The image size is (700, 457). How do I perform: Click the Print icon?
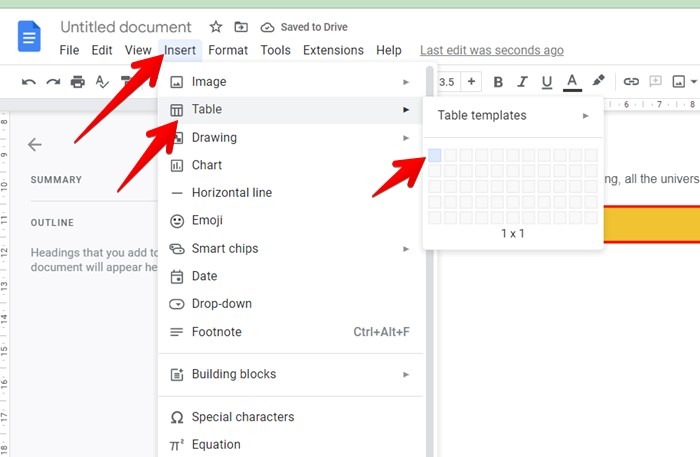78,82
